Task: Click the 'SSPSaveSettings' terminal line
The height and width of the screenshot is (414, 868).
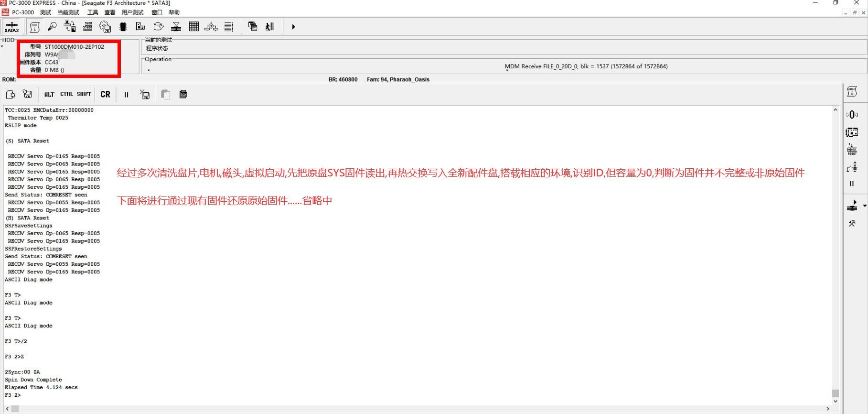Action: pyautogui.click(x=29, y=226)
